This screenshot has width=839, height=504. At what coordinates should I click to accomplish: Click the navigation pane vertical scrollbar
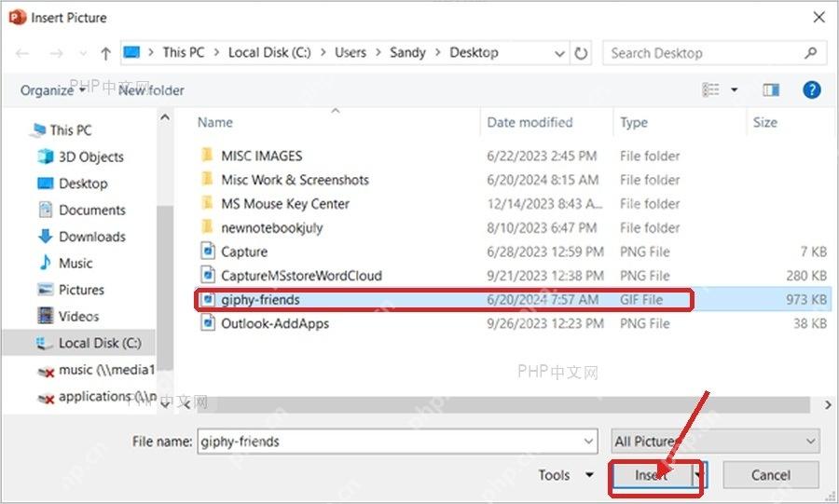(x=165, y=289)
